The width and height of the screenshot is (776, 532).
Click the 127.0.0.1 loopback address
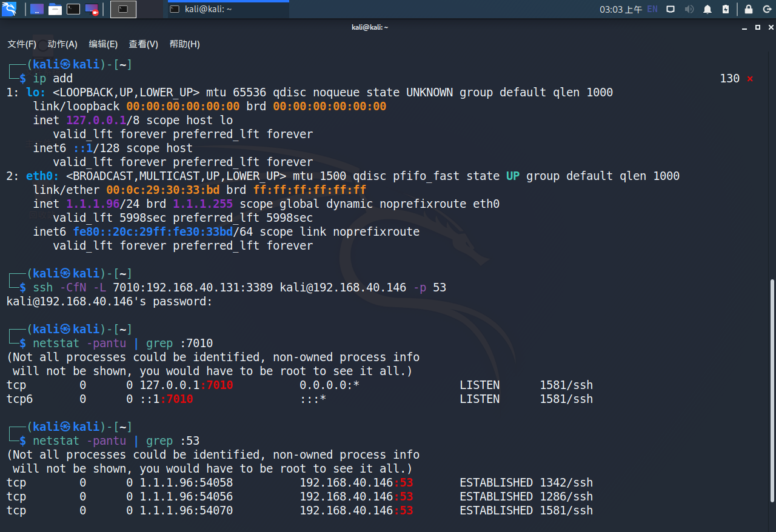tap(96, 120)
